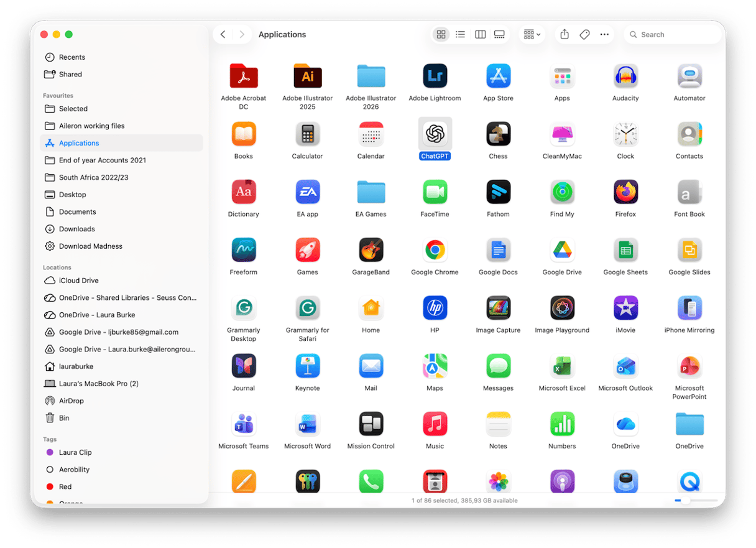Click the Firefox browser icon
The height and width of the screenshot is (548, 756).
tap(625, 192)
